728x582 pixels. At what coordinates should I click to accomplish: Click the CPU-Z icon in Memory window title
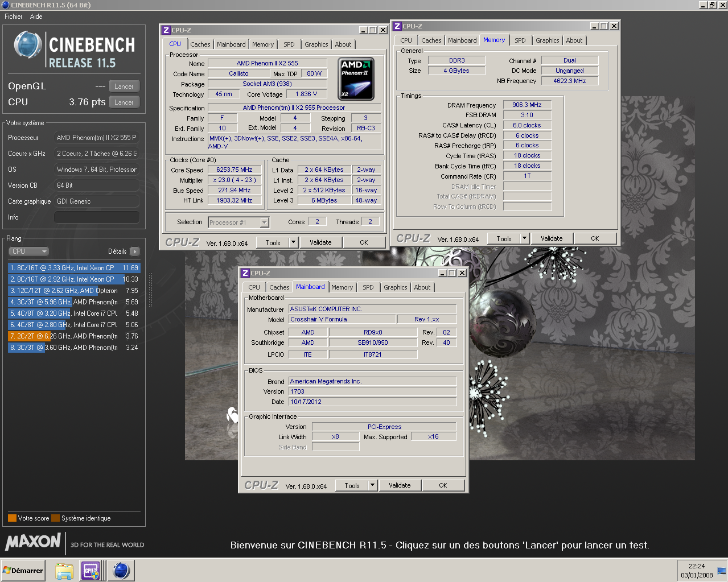397,26
